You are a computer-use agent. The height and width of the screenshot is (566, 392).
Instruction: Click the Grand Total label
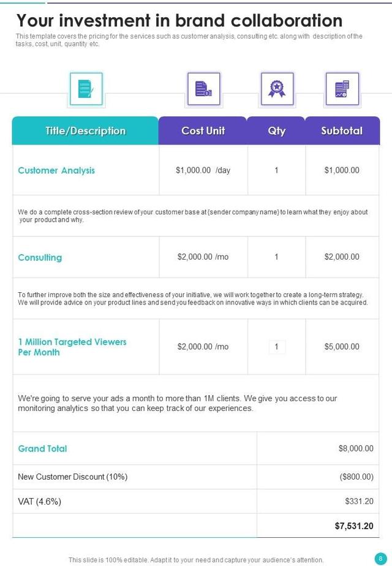coord(42,448)
